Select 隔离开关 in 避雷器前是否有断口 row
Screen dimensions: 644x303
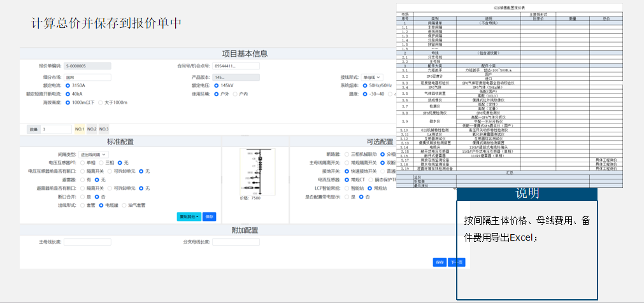pos(82,188)
